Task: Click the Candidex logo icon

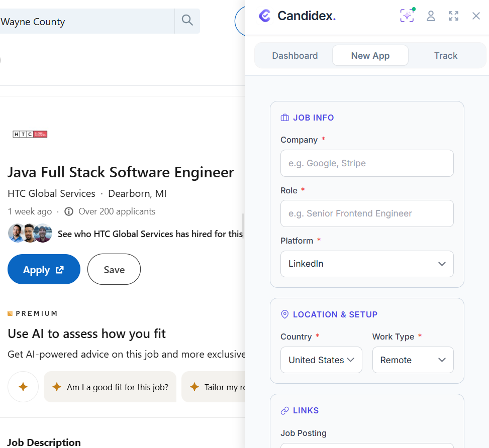Action: (265, 16)
